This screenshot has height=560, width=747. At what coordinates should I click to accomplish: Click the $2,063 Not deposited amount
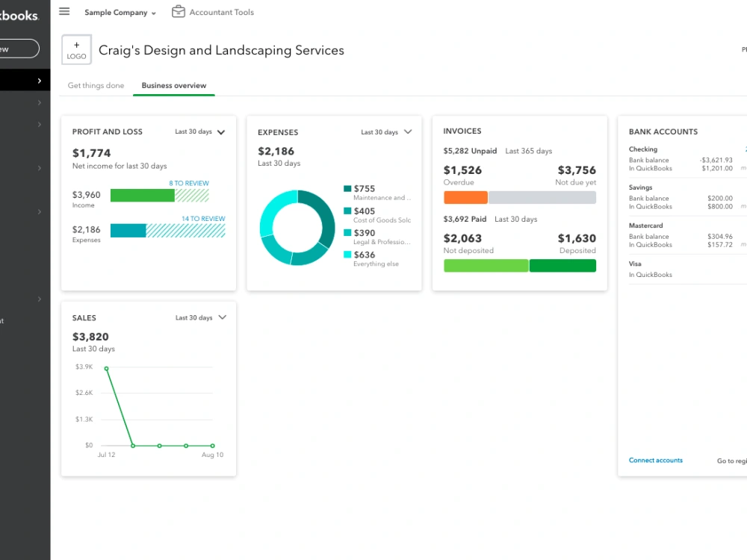(462, 239)
